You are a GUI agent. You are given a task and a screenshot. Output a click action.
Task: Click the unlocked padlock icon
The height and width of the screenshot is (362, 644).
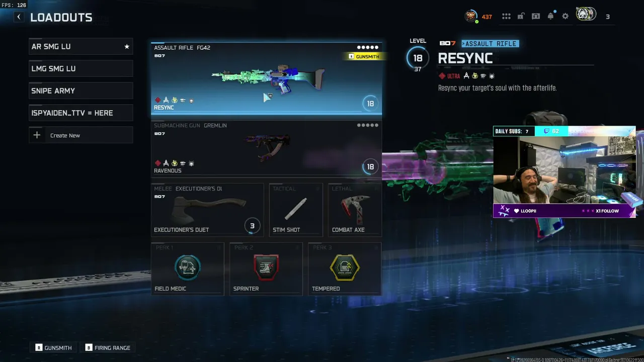click(x=521, y=16)
